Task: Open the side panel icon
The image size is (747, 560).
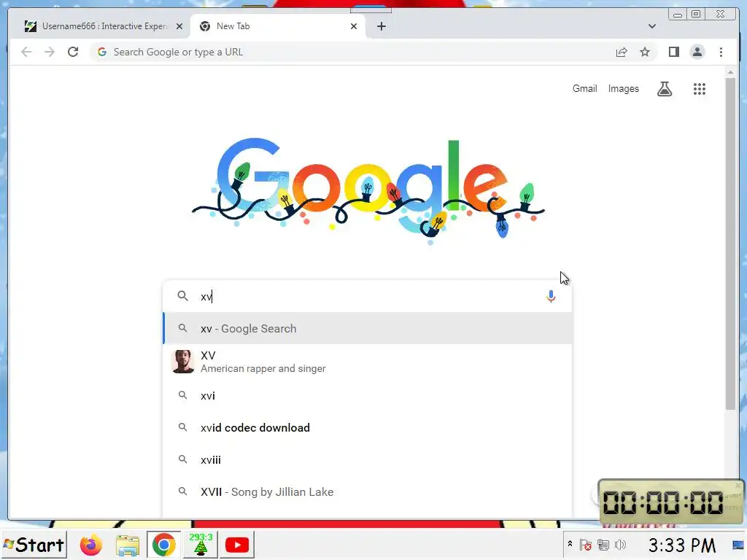Action: click(x=673, y=52)
